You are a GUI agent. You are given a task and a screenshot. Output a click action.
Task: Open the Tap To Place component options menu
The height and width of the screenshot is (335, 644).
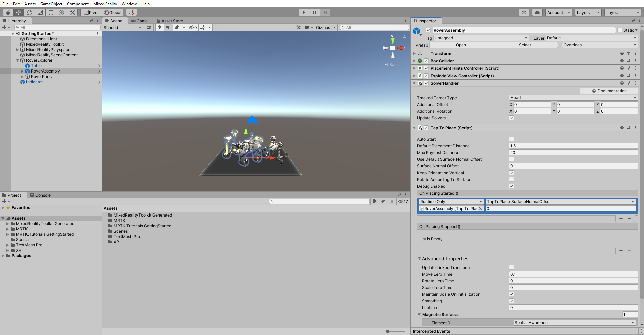point(635,128)
